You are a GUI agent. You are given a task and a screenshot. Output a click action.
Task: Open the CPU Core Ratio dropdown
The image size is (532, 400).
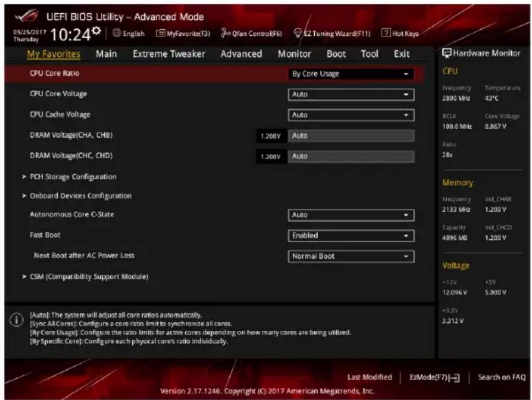(351, 74)
